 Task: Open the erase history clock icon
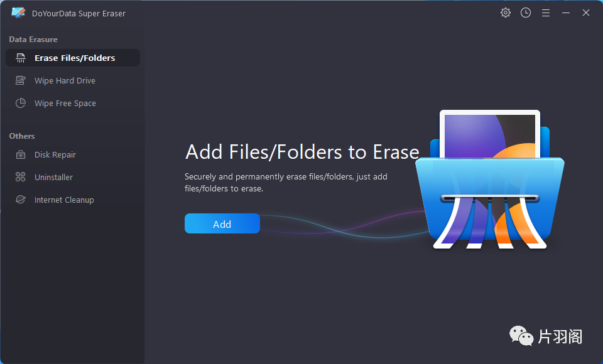[x=526, y=13]
